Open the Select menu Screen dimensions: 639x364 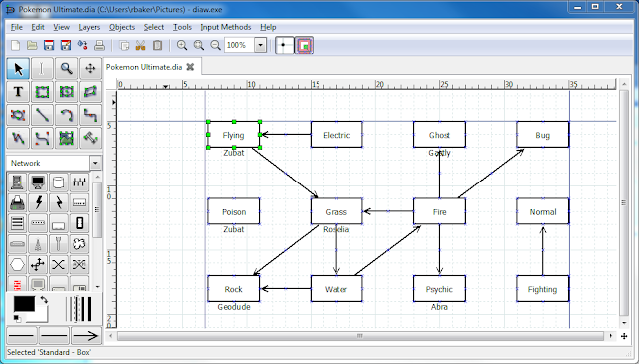click(x=153, y=27)
